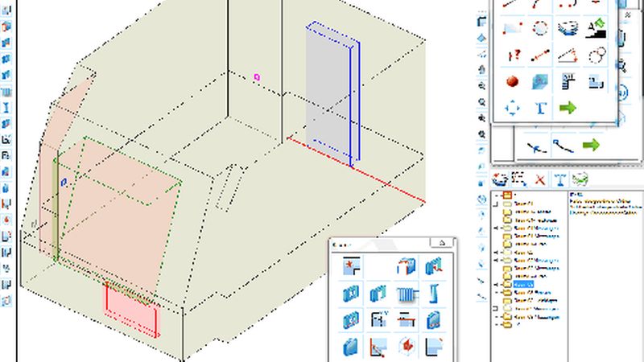Click the red arrow in circle icon
Image resolution: width=644 pixels, height=362 pixels.
pyautogui.click(x=407, y=347)
